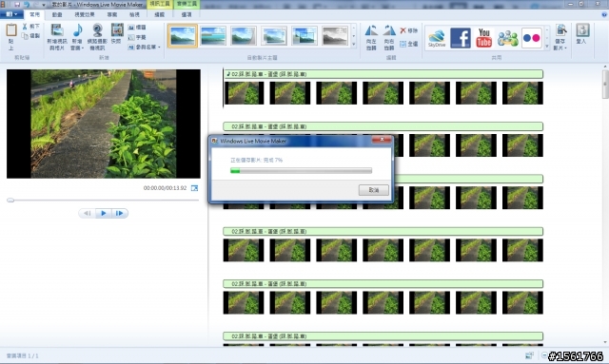Click the zoom out minus in status bar
609x364 pixels.
pos(544,355)
